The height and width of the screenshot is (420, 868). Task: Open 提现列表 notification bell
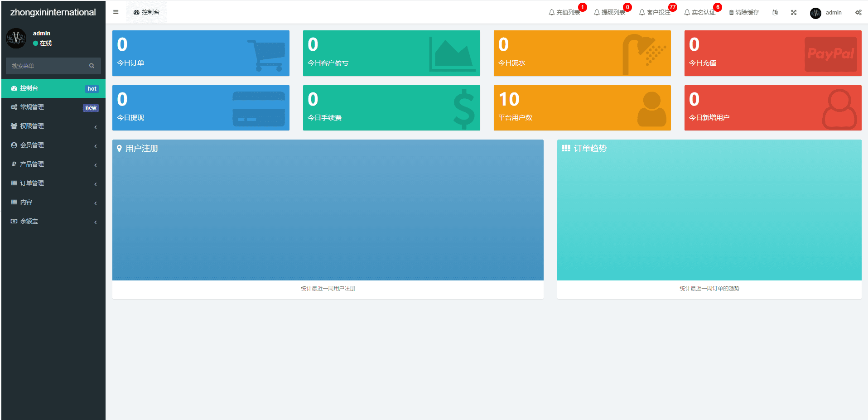(x=610, y=12)
